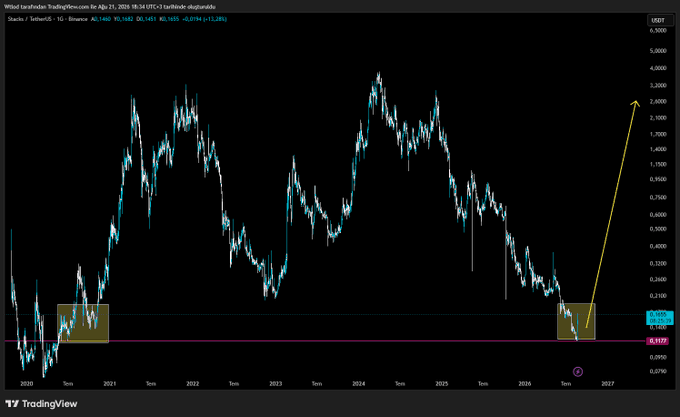Click the 4,0000 price axis label
Viewport: 680px width, 417px height.
[658, 68]
